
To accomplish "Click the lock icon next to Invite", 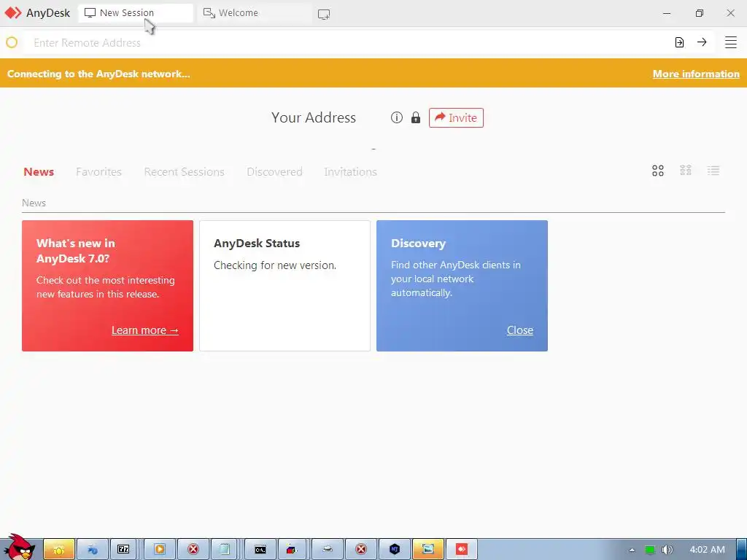I will 415,117.
